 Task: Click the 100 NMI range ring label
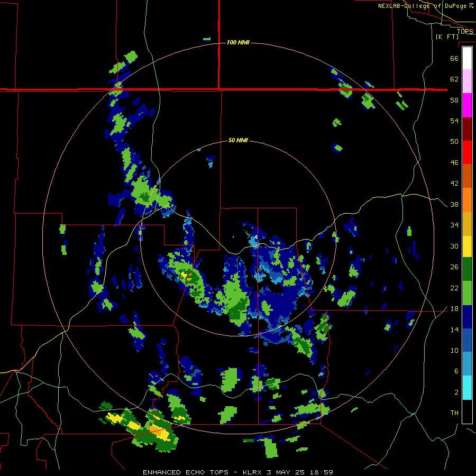[x=239, y=42]
